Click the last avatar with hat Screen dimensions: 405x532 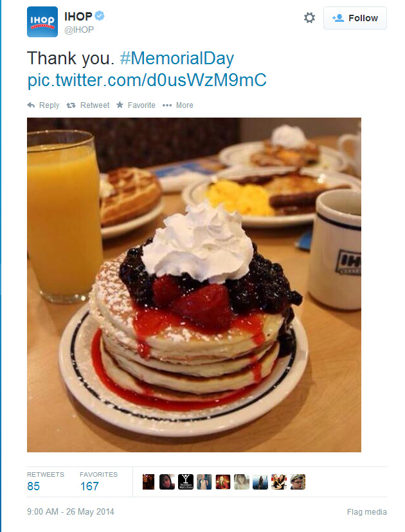click(x=298, y=482)
